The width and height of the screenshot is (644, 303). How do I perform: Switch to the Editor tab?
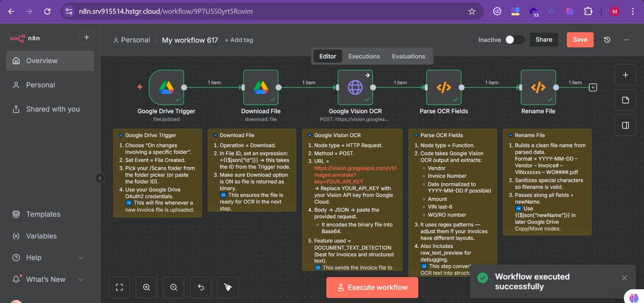[327, 56]
